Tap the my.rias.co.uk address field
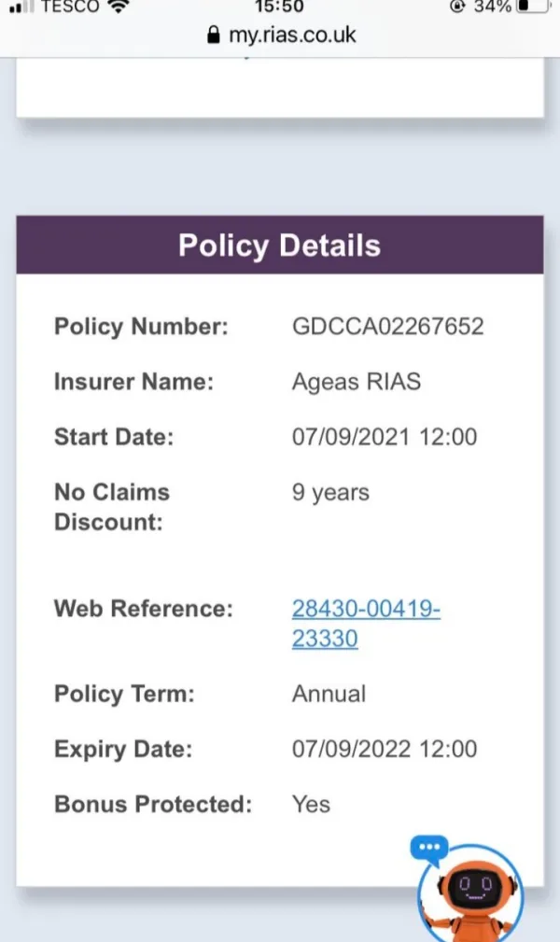The width and height of the screenshot is (560, 942). 291,35
